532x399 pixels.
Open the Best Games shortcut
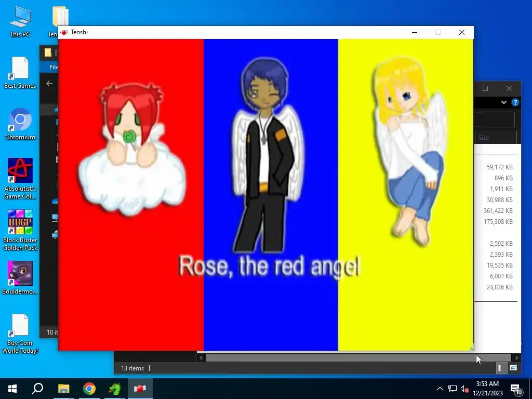click(x=20, y=73)
